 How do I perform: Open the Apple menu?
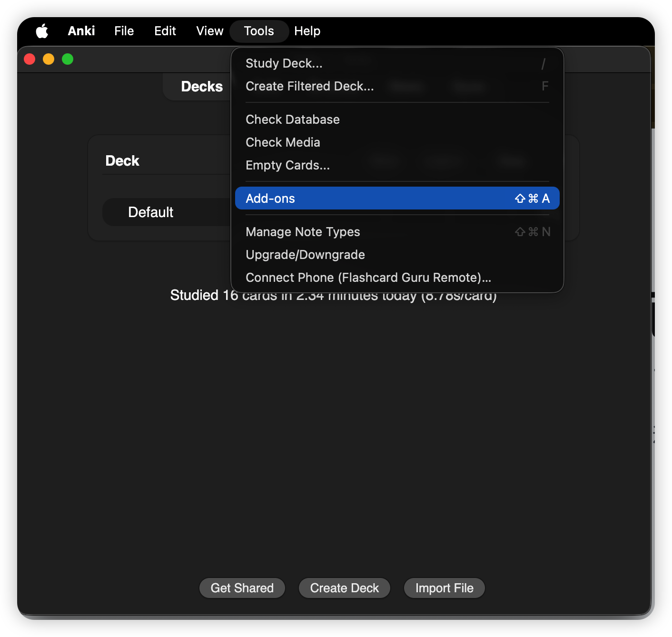[x=42, y=31]
